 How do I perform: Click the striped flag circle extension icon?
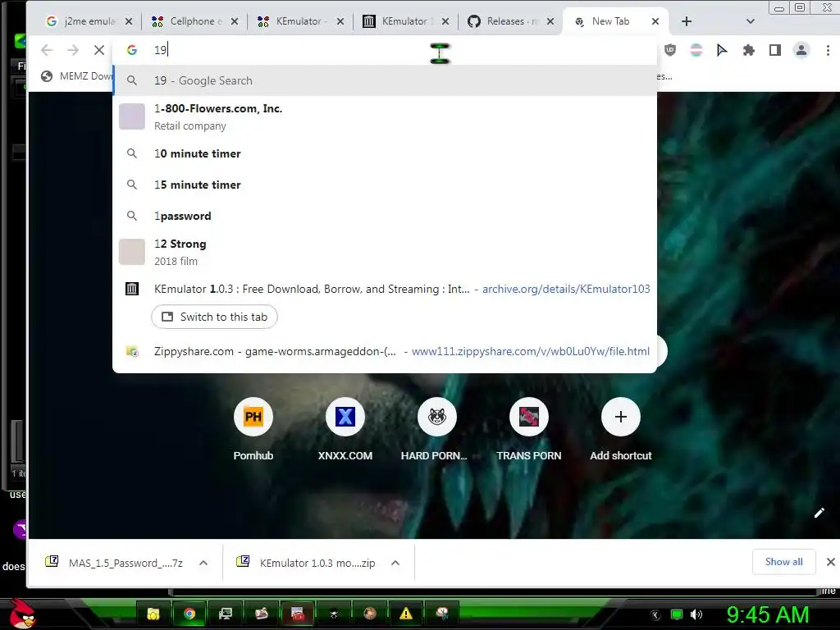696,50
